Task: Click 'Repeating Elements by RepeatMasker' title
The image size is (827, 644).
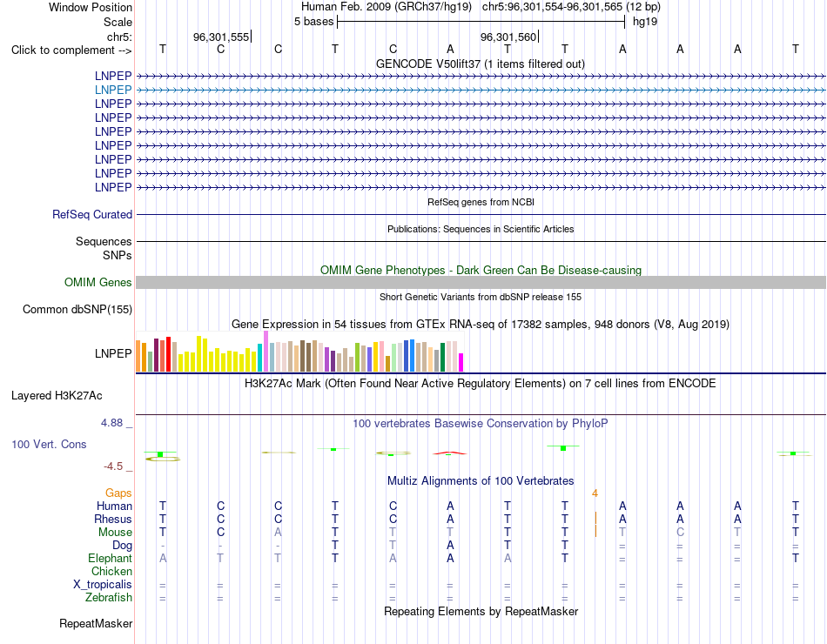Action: (481, 611)
